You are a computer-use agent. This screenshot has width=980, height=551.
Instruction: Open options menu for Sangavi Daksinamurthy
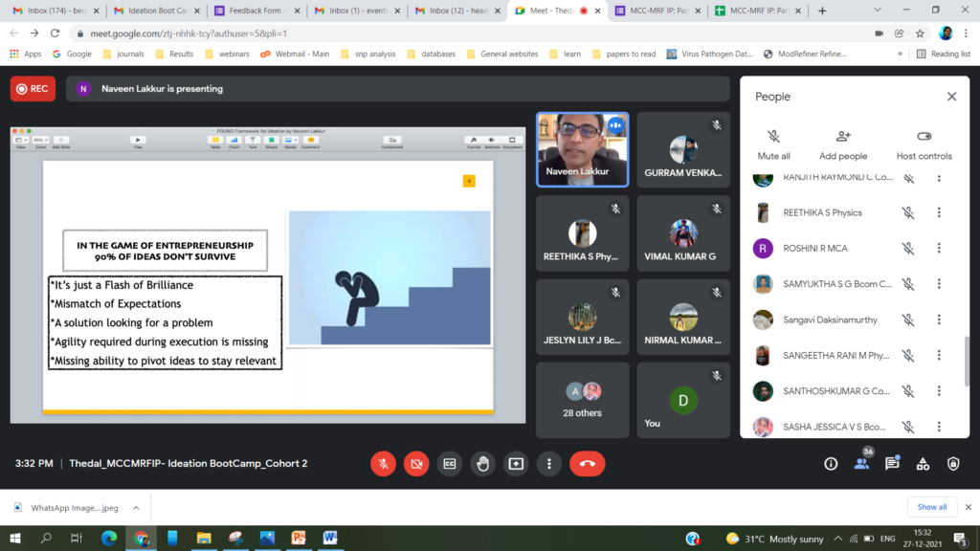(939, 320)
